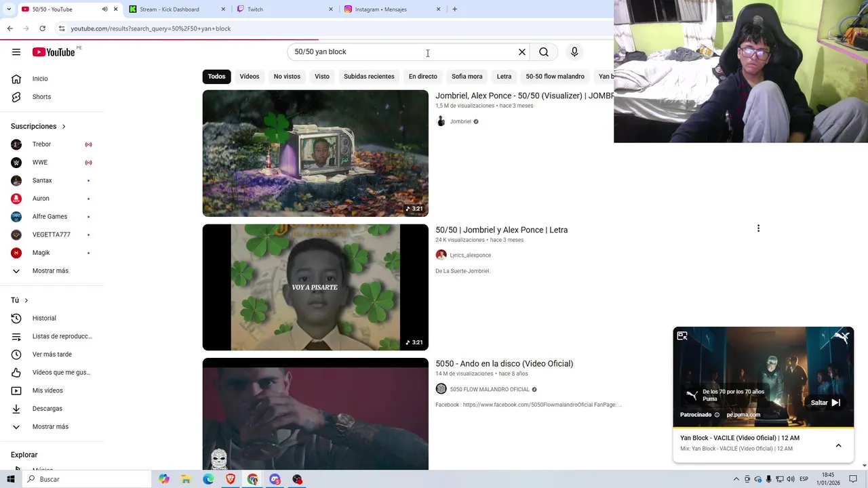Open the Jombriel channel avatar
This screenshot has width=868, height=488.
(441, 121)
